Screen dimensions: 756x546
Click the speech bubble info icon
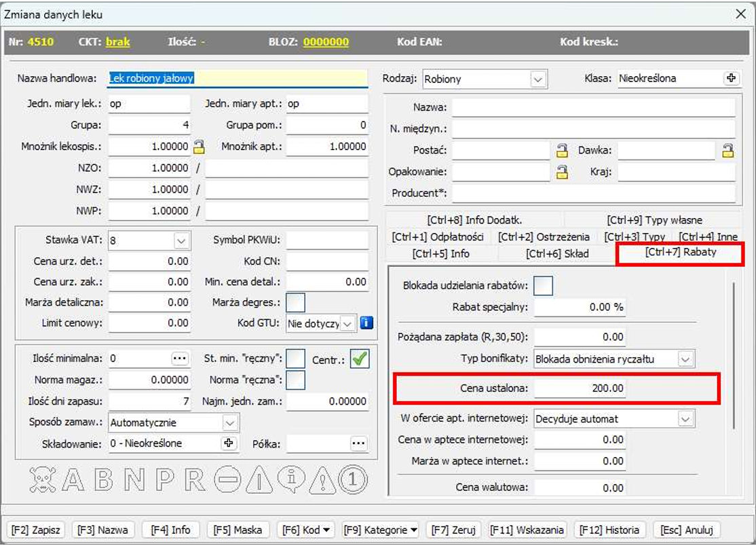(x=292, y=480)
